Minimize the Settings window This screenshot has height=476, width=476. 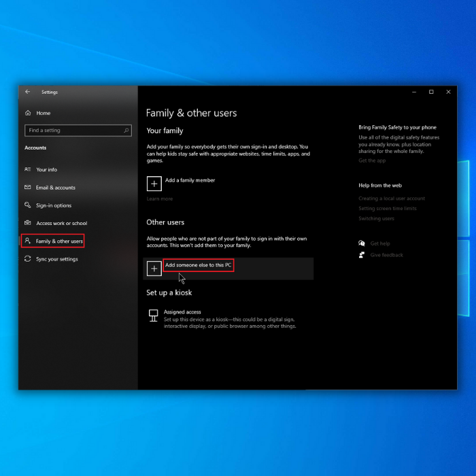point(414,92)
